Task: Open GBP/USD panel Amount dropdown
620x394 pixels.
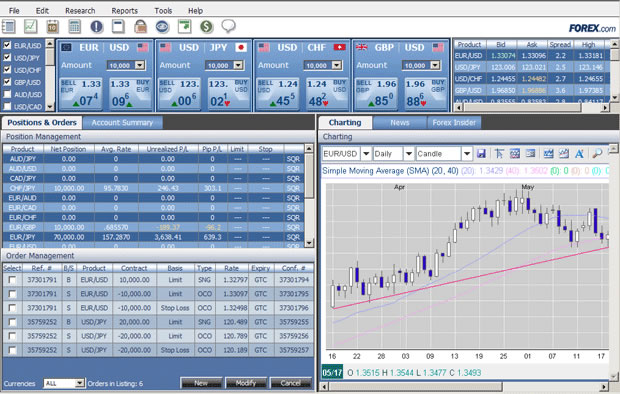Action: [435, 65]
